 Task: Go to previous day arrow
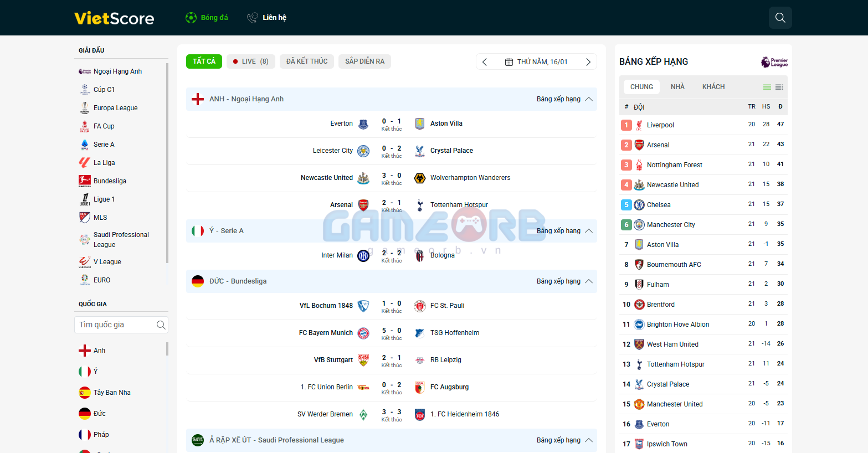tap(485, 62)
